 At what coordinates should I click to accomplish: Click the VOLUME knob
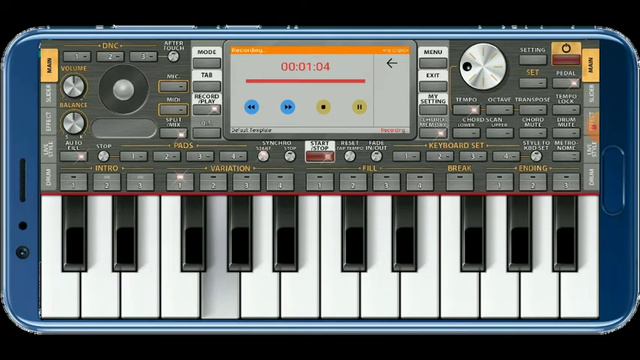coord(73,86)
